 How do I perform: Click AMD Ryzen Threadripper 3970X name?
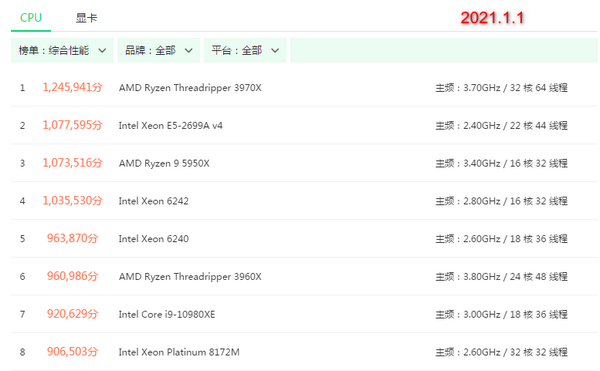(190, 88)
